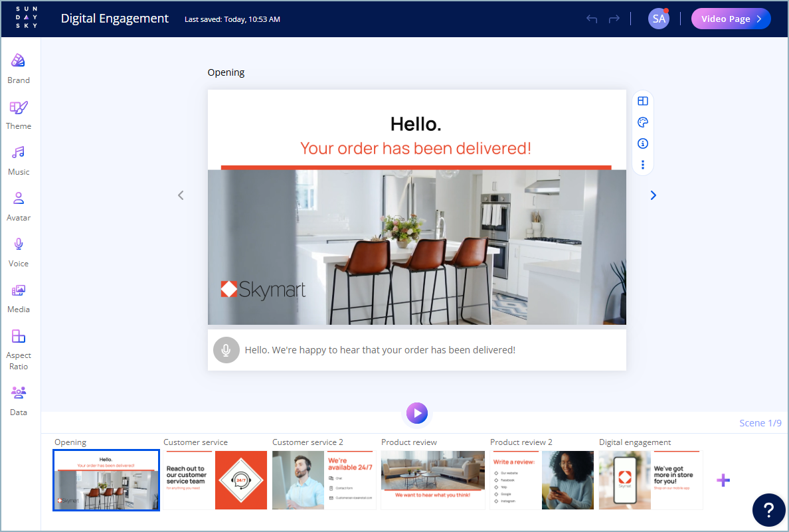This screenshot has width=789, height=532.
Task: Click the SundaySky logo
Action: coord(26,18)
